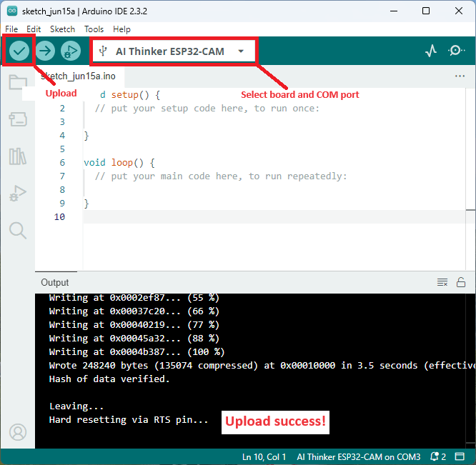
Task: Start the Debug tool in toolbar
Action: pyautogui.click(x=71, y=51)
